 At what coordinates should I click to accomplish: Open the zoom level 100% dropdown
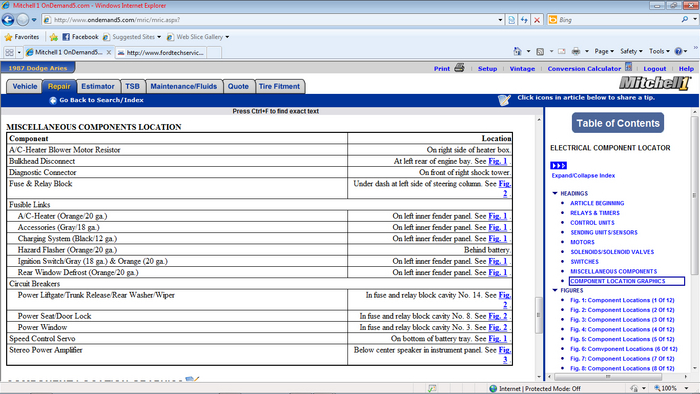687,389
